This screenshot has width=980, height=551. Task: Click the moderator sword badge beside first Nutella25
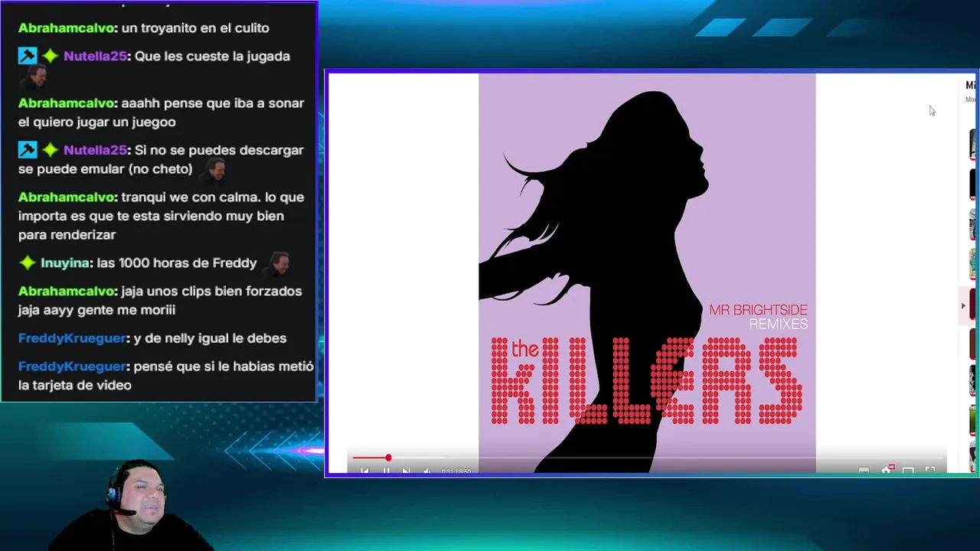click(28, 56)
